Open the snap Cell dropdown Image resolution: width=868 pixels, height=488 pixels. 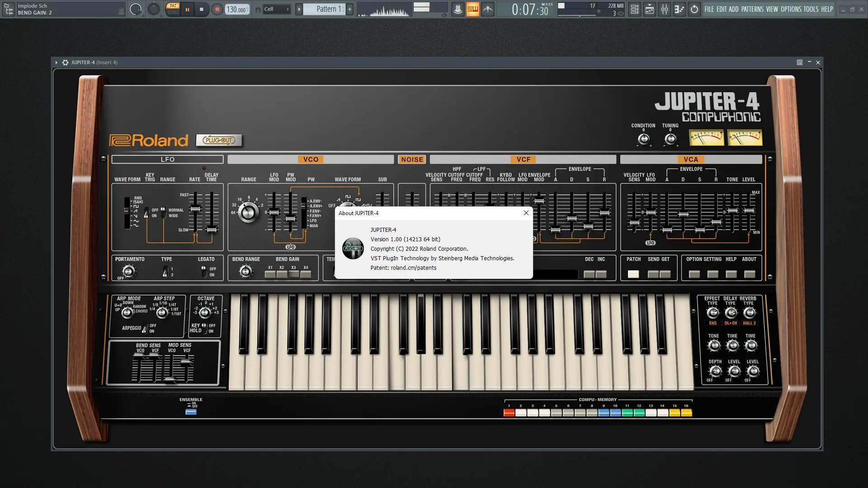pyautogui.click(x=276, y=9)
